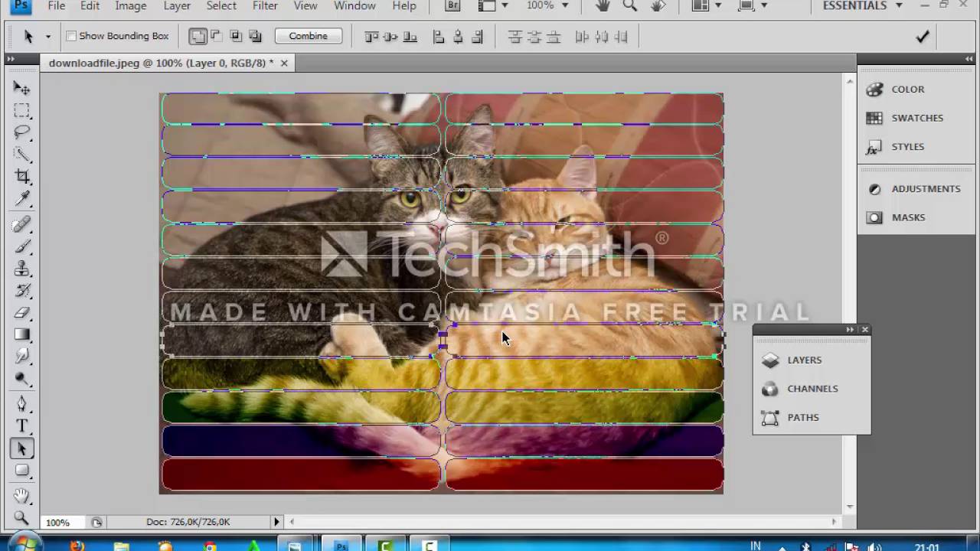
Task: Click the Rotate View tool in application bar
Action: [657, 6]
